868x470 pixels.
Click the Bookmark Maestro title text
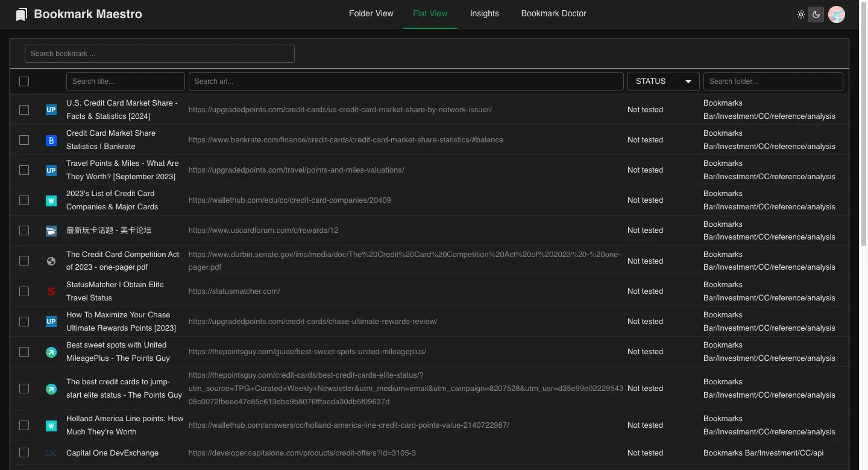88,14
